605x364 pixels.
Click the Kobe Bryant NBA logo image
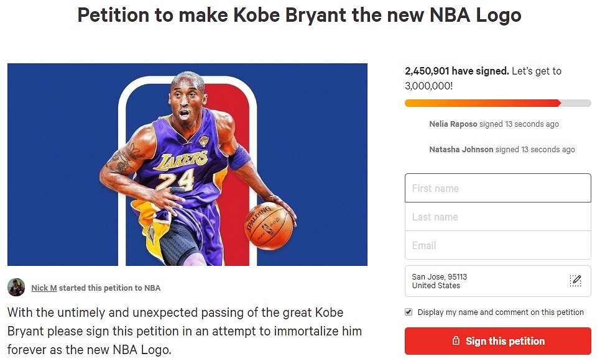point(187,164)
